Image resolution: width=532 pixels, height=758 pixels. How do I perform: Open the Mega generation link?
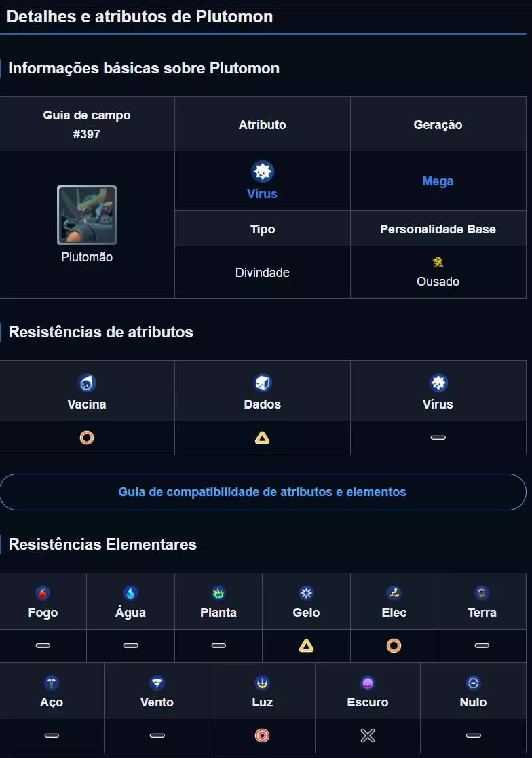click(438, 181)
